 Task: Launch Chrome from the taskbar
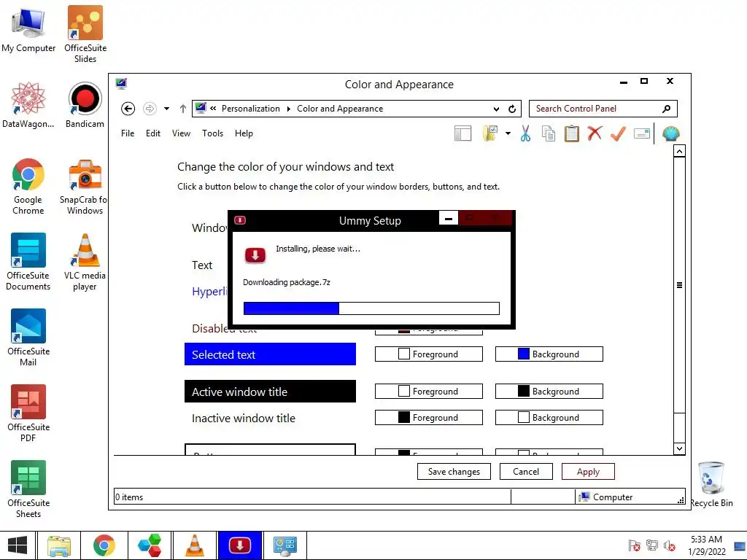(104, 545)
